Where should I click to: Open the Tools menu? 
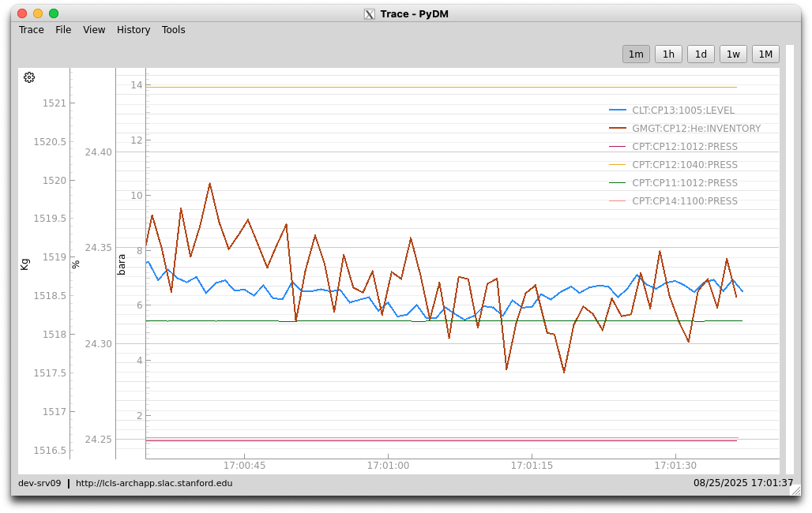[173, 29]
